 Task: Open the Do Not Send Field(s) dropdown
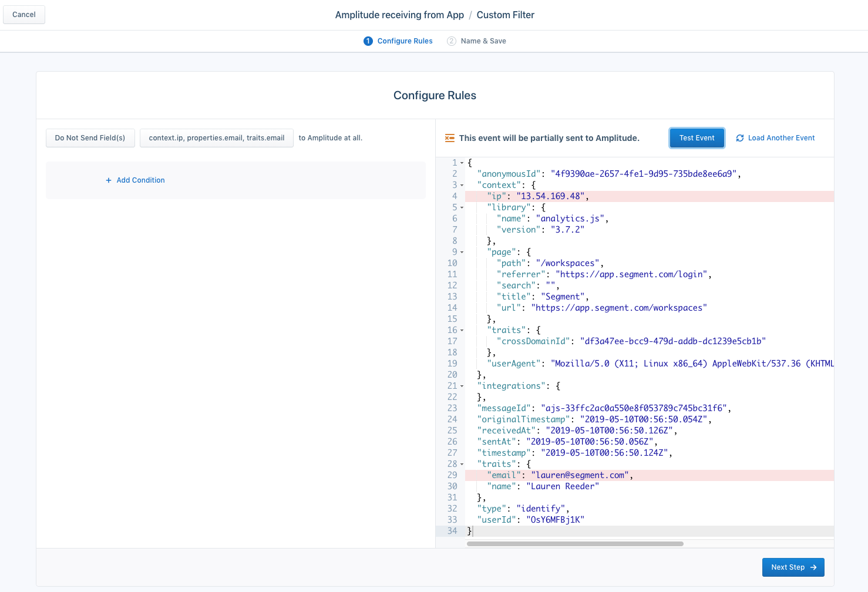pos(90,138)
